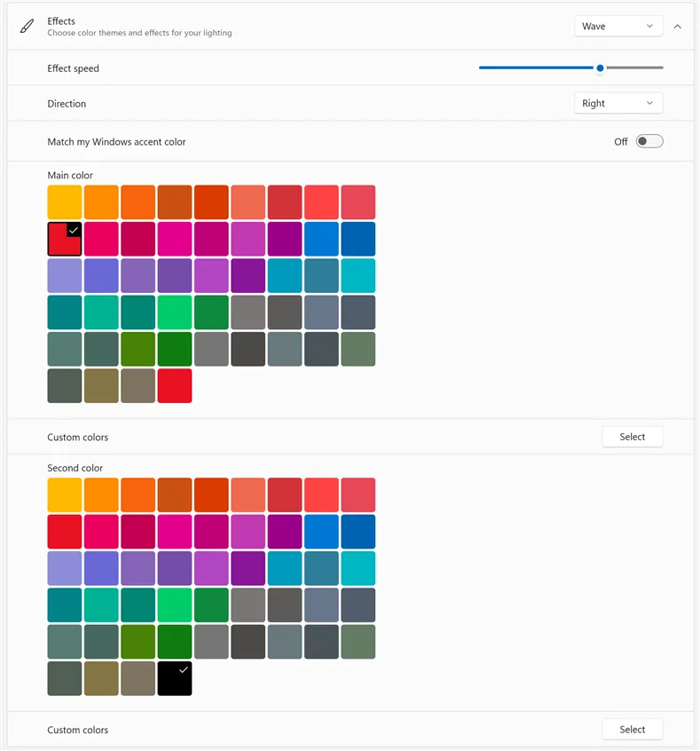This screenshot has height=751, width=700.
Task: Choose the yellow swatch in Second color
Action: coord(65,494)
